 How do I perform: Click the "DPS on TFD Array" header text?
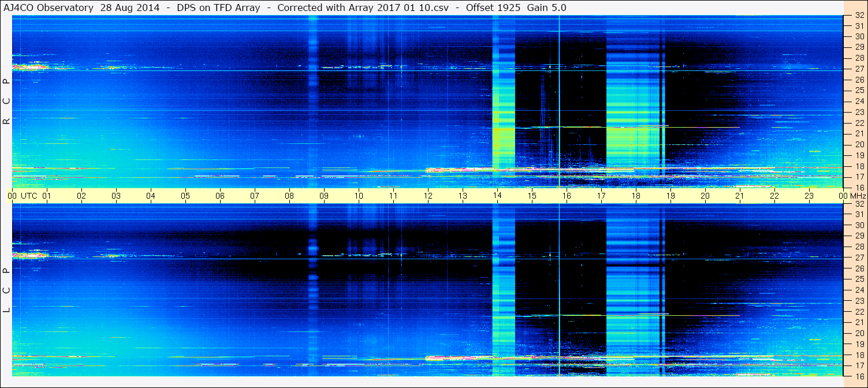point(219,8)
